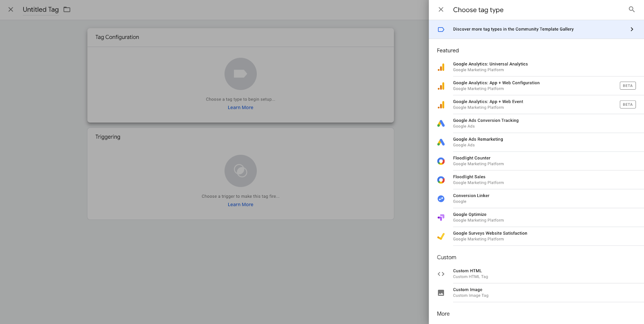Expand Community Template Gallery chevron arrow
Screen dimensions: 644x324
tap(632, 29)
